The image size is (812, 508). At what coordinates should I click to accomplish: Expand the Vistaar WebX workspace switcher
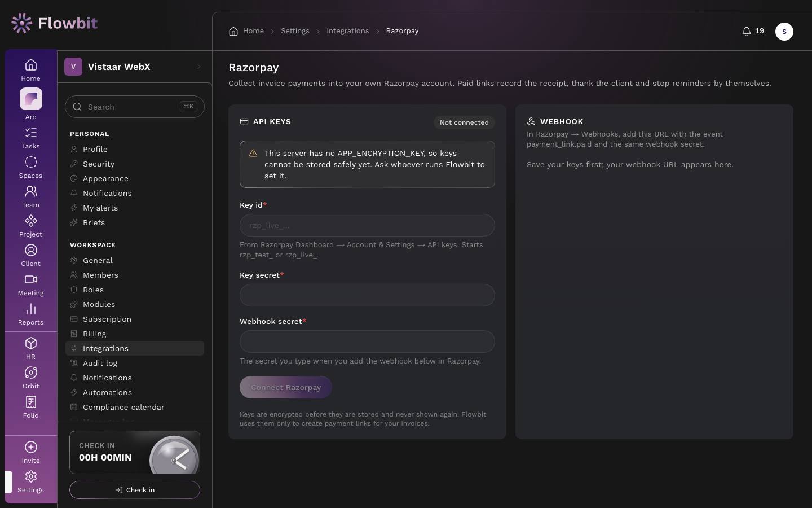[x=135, y=67]
